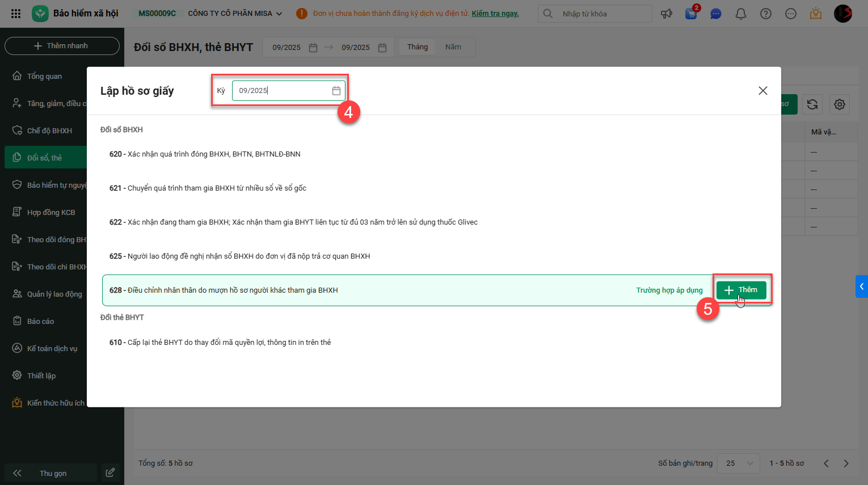Click the MS00009C company code
Viewport: 868px width, 485px height.
(157, 14)
